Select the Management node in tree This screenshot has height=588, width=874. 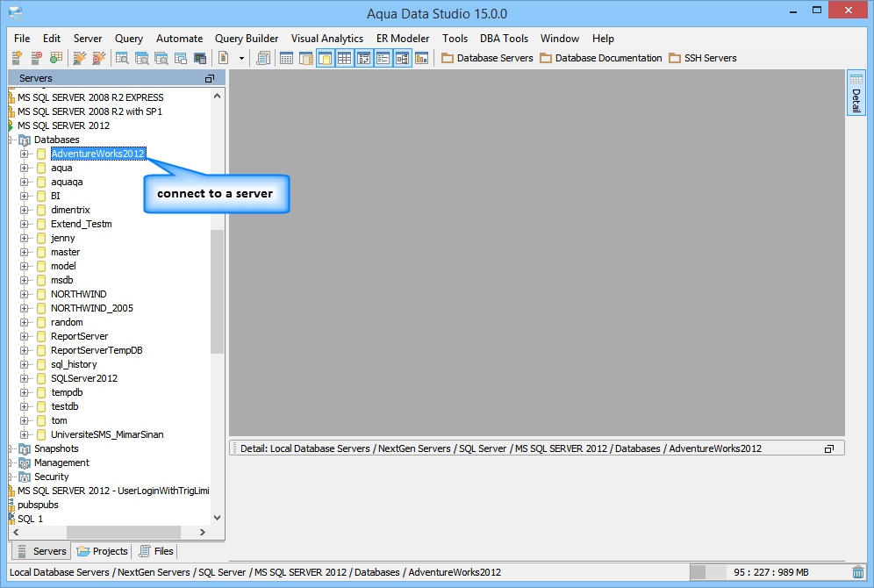tap(61, 463)
